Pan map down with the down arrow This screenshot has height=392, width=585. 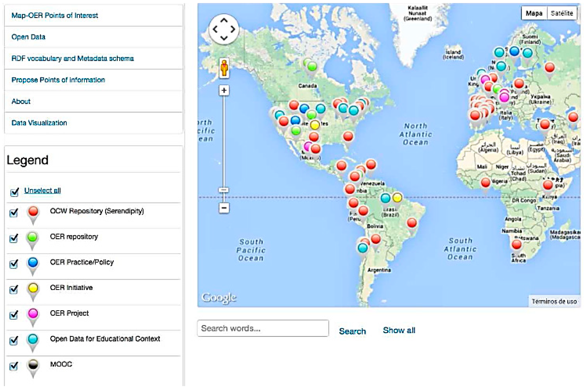(x=224, y=38)
